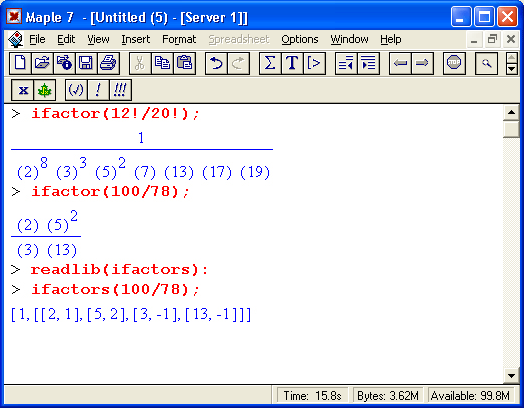The height and width of the screenshot is (408, 524).
Task: Insert execution group prompt icon
Action: click(314, 63)
